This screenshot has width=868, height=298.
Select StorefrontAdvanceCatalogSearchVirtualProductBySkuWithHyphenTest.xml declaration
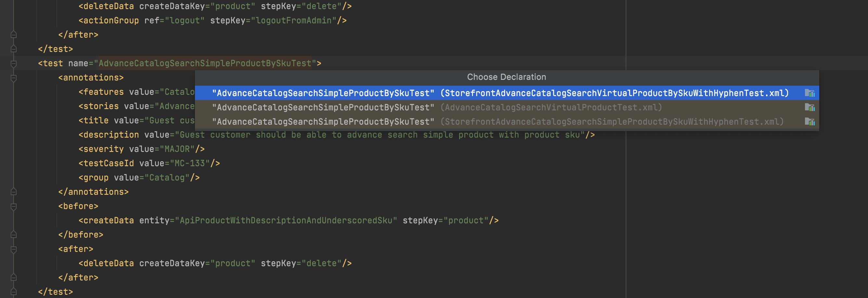pos(507,93)
